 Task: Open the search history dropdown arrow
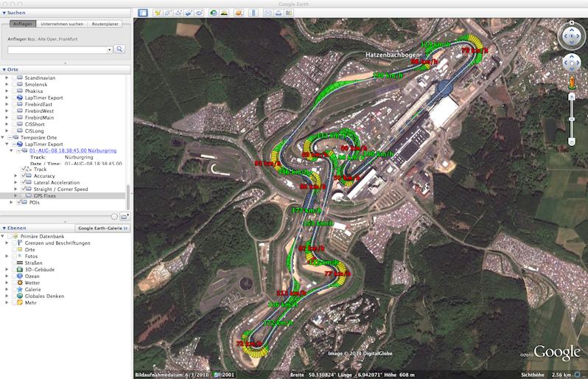point(109,49)
